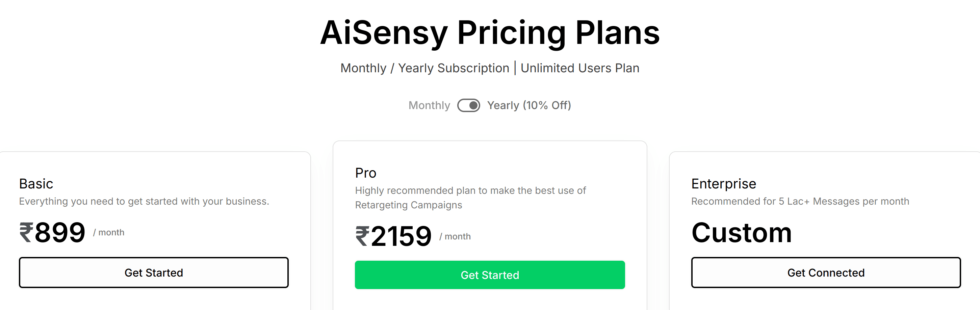
Task: Click the 2159 price amount
Action: (x=401, y=236)
